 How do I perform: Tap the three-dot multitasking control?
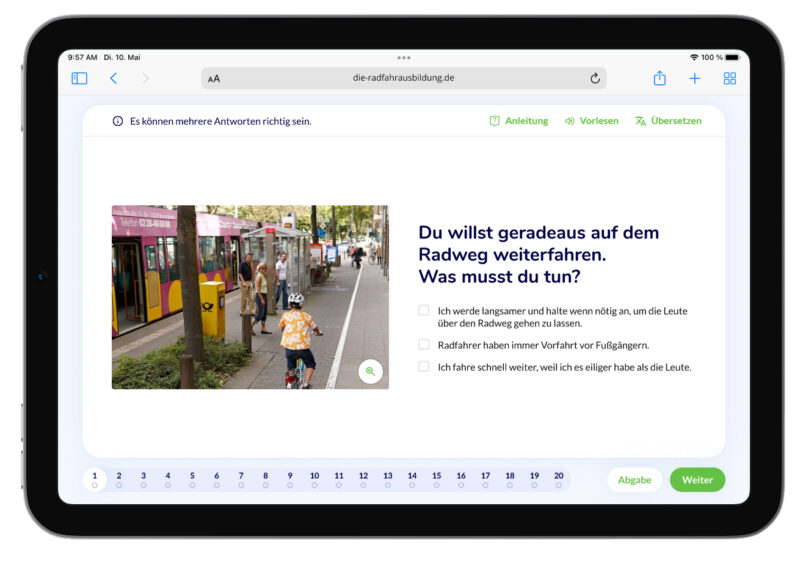coord(404,58)
